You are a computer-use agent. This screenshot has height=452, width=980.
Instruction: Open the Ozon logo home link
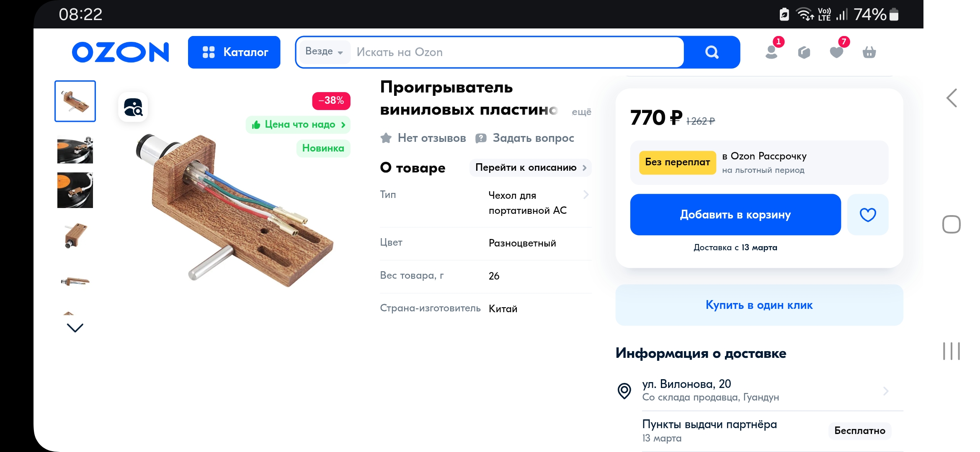click(x=121, y=52)
